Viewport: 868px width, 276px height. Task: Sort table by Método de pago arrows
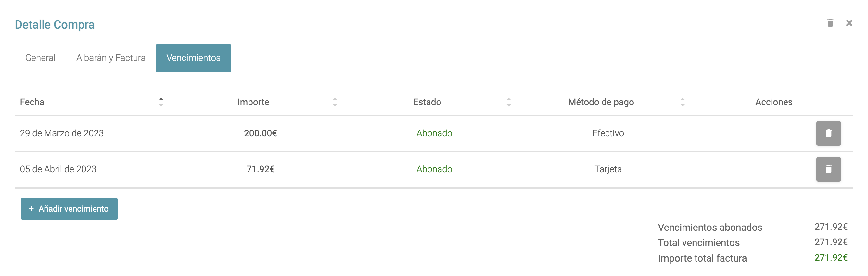682,102
